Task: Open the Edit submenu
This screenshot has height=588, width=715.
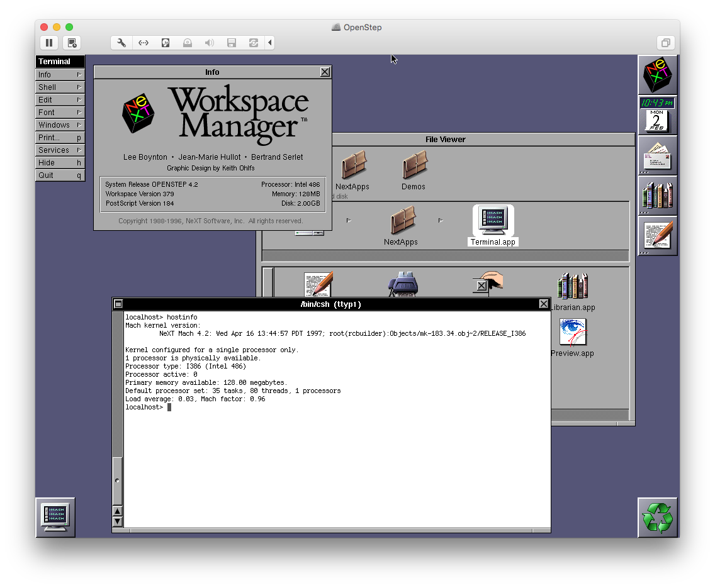Action: (x=60, y=100)
